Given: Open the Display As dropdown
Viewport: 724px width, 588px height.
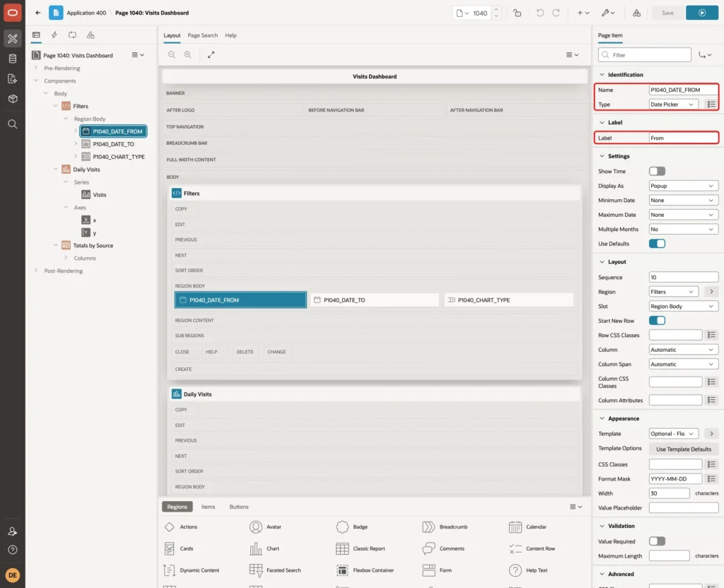Looking at the screenshot, I should [x=684, y=186].
